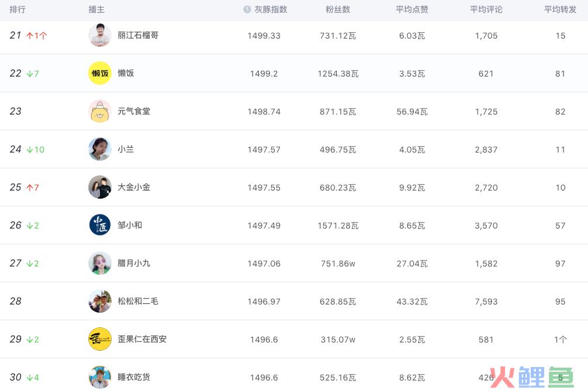This screenshot has width=588, height=391.
Task: Open 睡衣吃货's avatar
Action: [100, 377]
